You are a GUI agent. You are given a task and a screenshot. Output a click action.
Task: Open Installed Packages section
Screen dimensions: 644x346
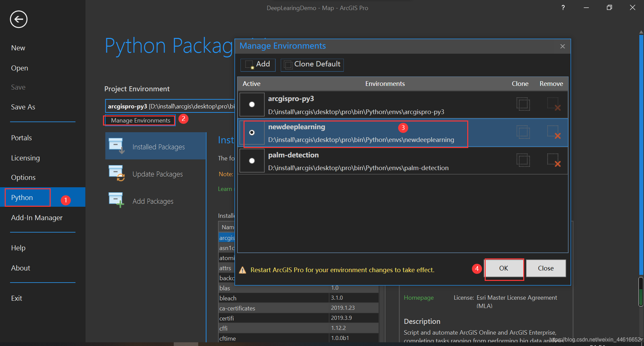pos(156,146)
